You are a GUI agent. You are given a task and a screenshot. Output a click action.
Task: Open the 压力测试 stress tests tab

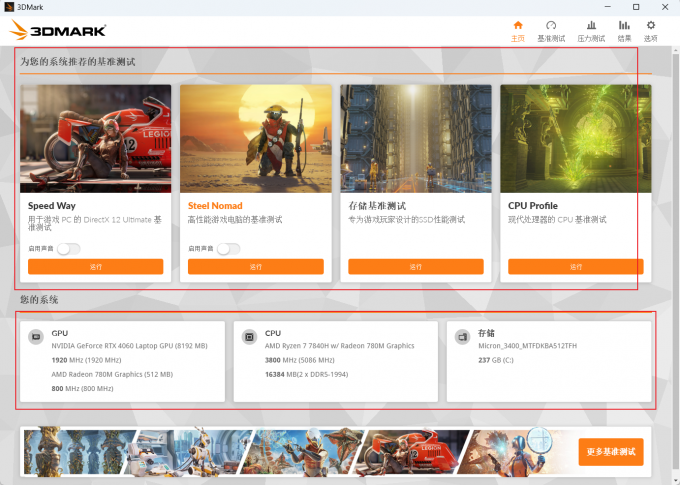pos(591,32)
